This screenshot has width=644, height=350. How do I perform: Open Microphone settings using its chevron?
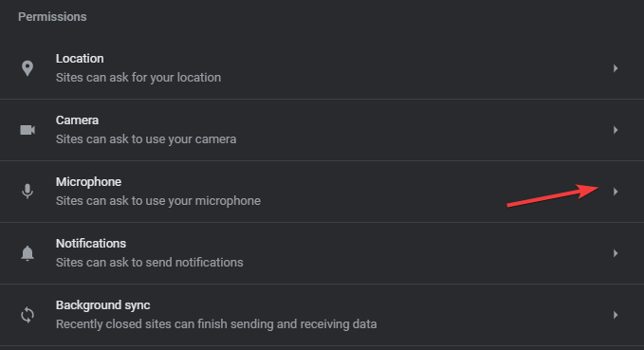(616, 192)
